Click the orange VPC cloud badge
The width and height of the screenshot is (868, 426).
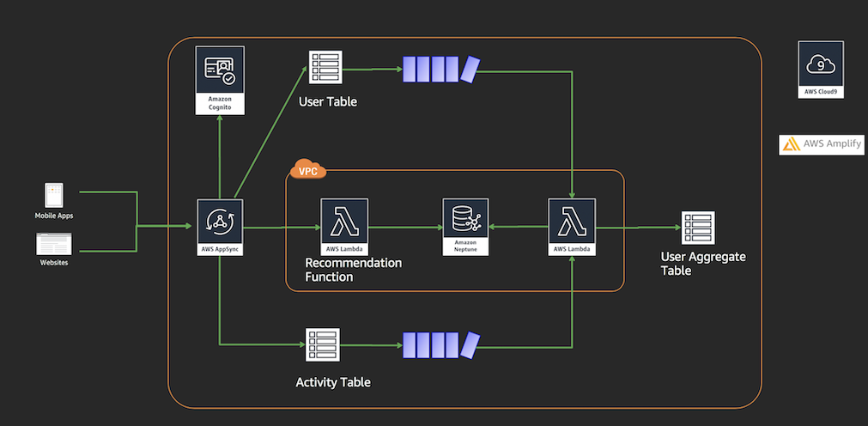[x=308, y=170]
